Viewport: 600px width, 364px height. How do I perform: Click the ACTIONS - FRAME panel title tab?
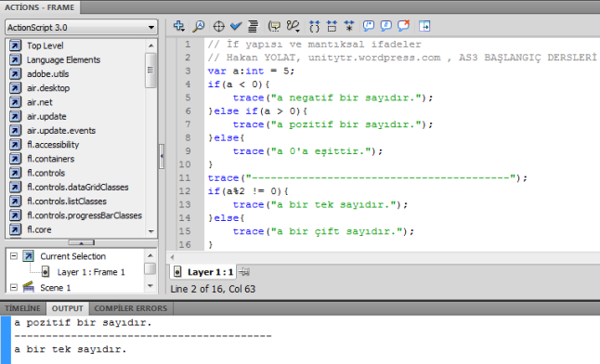coord(39,7)
